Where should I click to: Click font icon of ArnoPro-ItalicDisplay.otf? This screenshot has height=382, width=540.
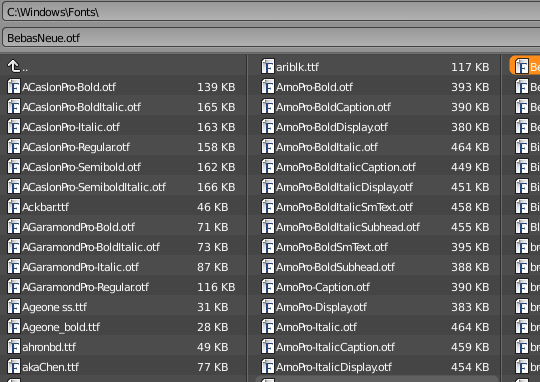click(x=268, y=366)
